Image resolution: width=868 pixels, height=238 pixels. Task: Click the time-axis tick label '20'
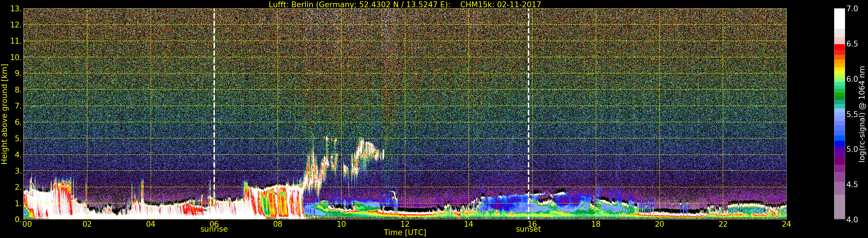[659, 224]
